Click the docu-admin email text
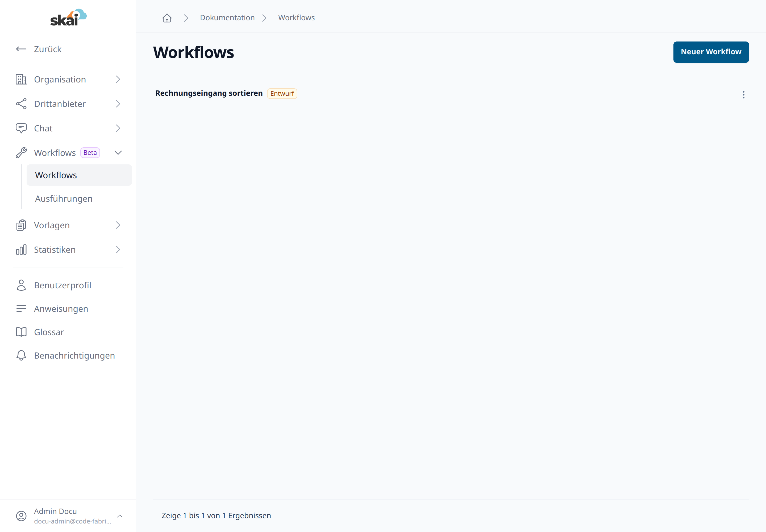766x532 pixels. pos(73,521)
